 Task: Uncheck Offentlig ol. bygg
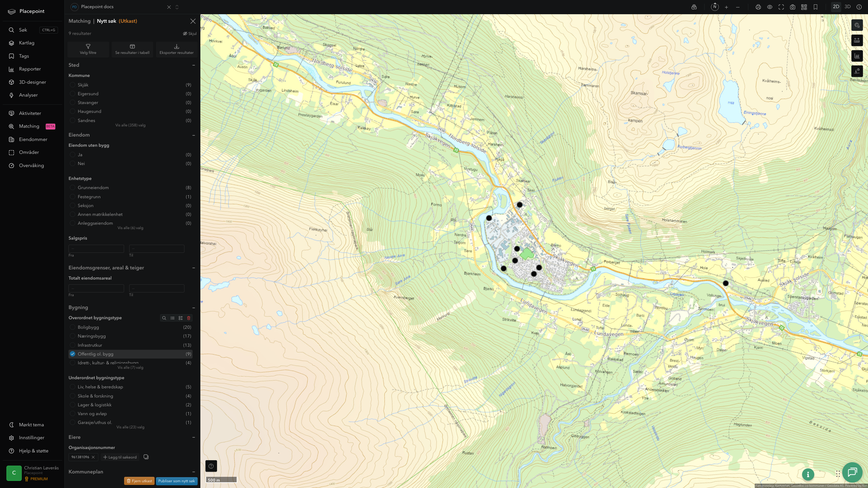131,354
